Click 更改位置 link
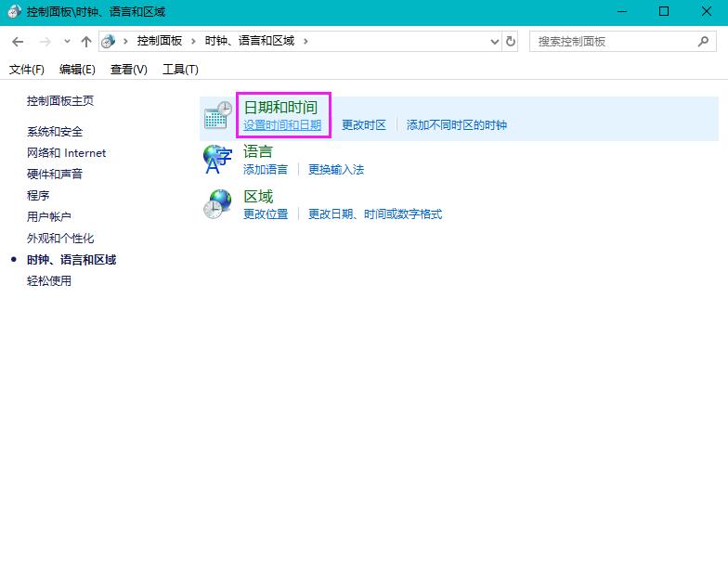 (266, 214)
